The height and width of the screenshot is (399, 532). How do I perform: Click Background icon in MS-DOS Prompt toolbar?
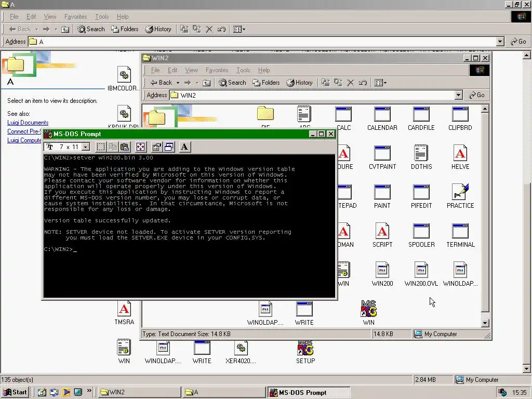(x=169, y=147)
